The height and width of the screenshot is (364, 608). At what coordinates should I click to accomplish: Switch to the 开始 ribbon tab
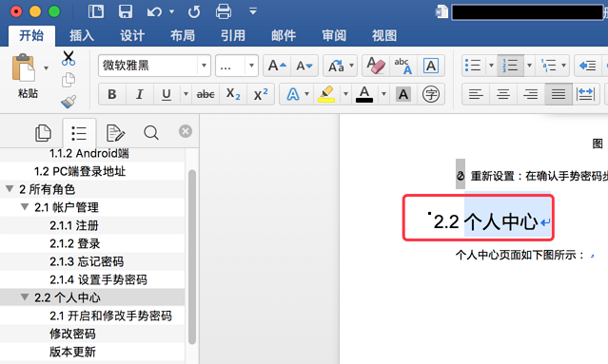tap(31, 35)
